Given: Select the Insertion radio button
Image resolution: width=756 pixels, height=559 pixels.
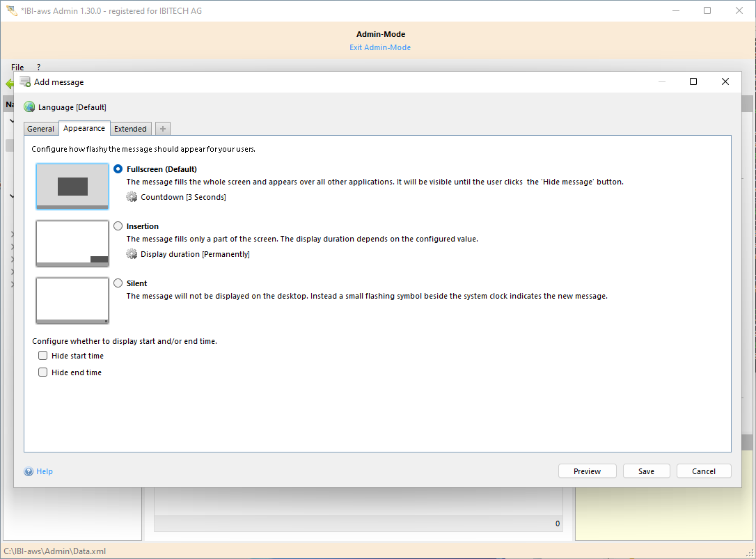Looking at the screenshot, I should coord(118,226).
